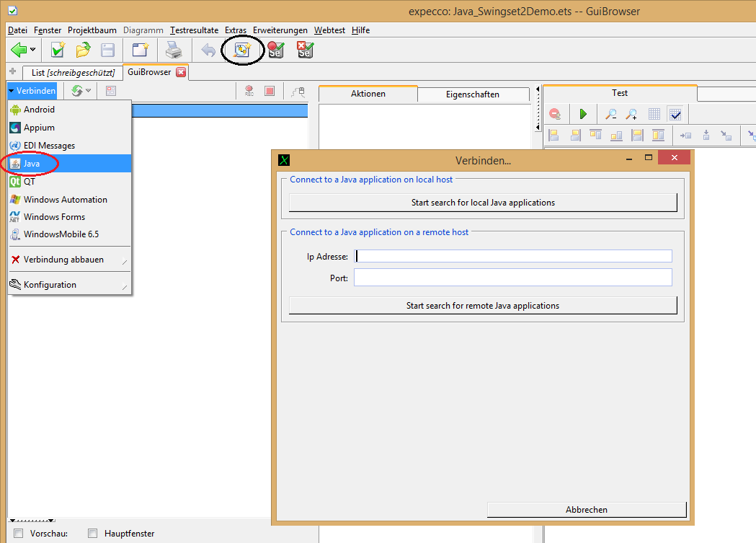Click the printer icon in main toolbar

click(174, 50)
